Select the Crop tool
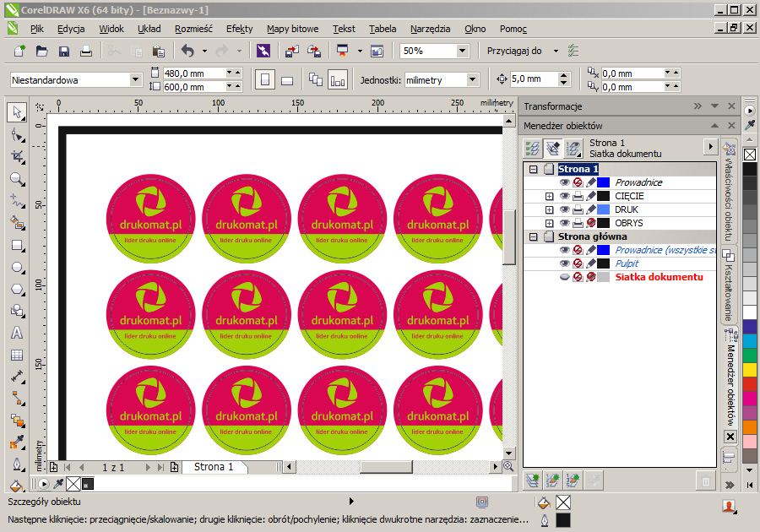 click(17, 156)
